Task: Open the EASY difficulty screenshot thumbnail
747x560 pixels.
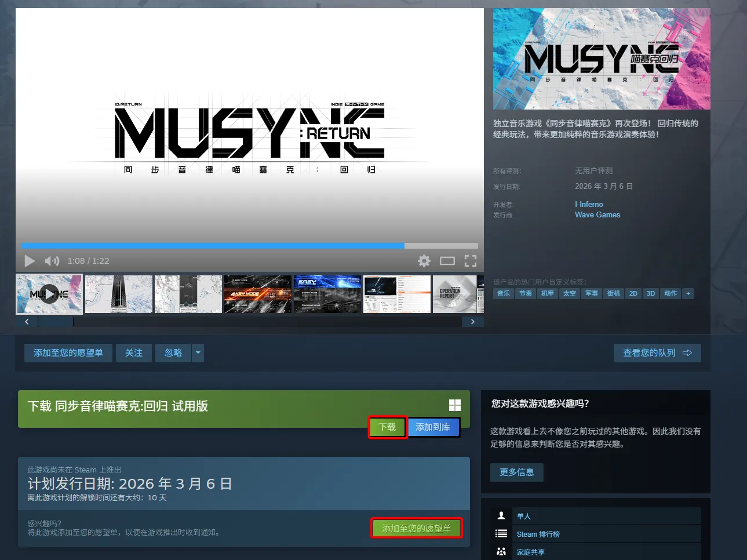Action: [327, 294]
